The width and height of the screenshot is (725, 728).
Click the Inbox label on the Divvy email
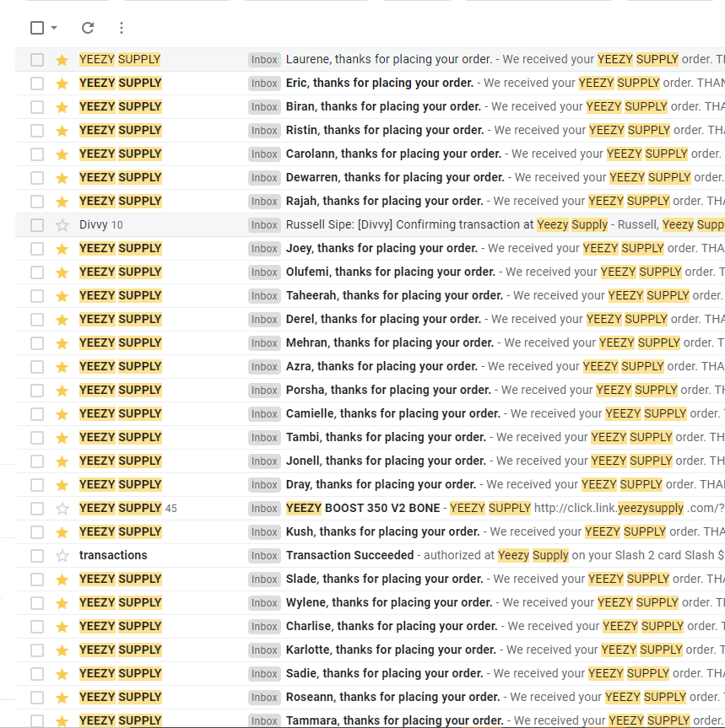(x=264, y=225)
